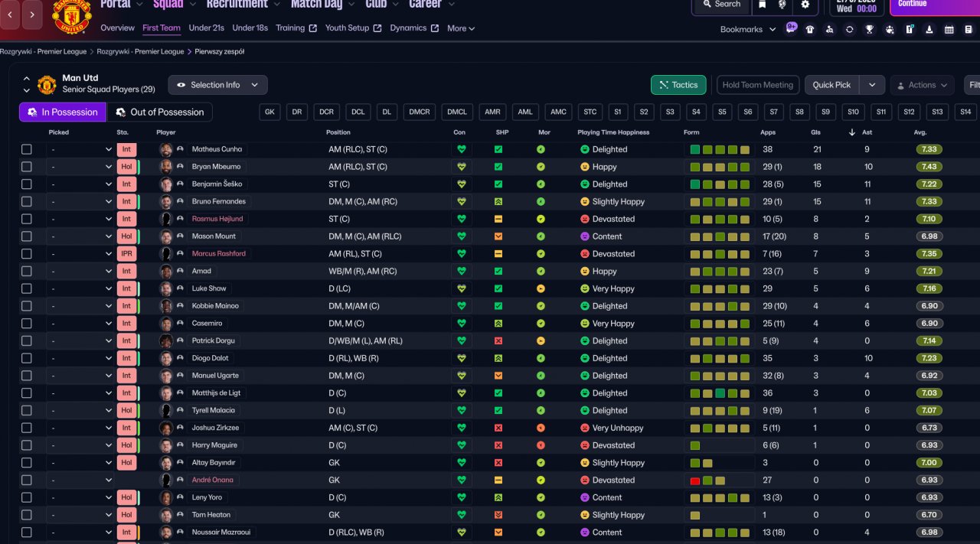Click the kit shirt shortcut icon

point(809,30)
